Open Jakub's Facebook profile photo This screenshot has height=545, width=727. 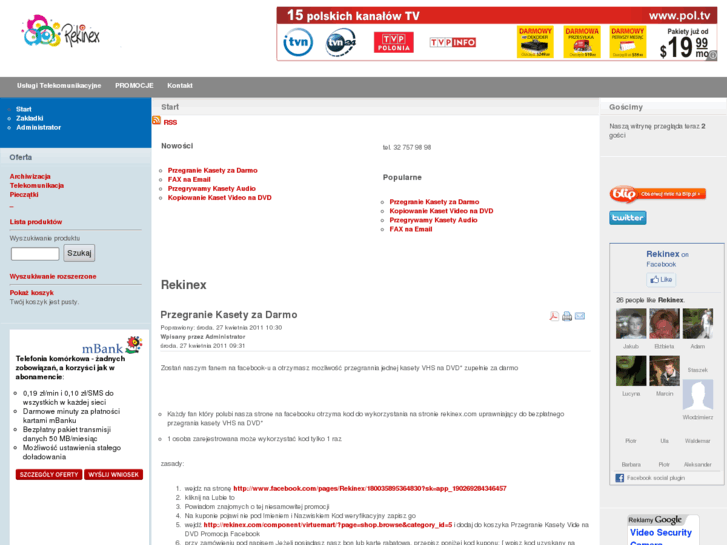(x=631, y=323)
